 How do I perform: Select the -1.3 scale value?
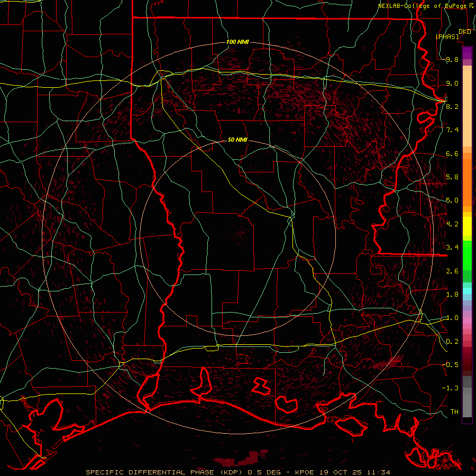point(451,388)
